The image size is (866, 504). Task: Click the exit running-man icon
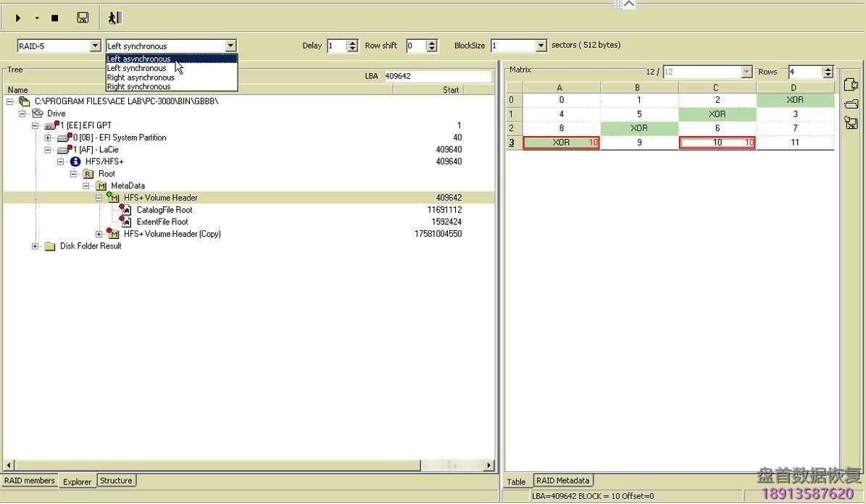115,18
